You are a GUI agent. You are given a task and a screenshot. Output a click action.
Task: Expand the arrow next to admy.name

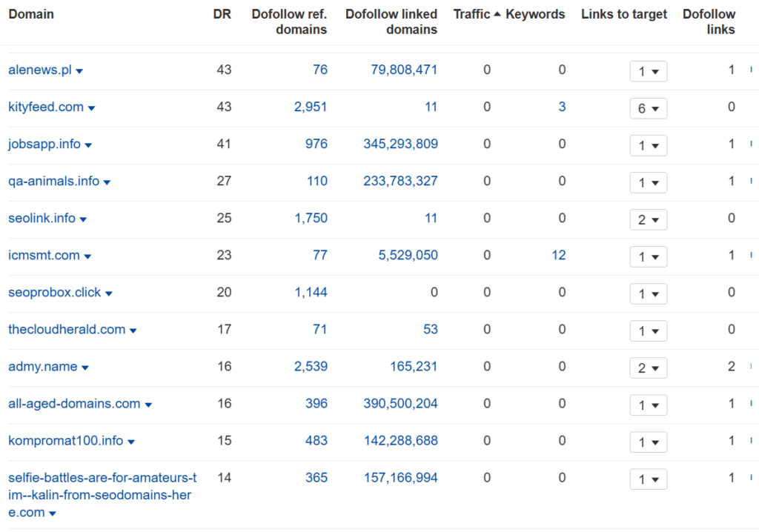(x=85, y=368)
